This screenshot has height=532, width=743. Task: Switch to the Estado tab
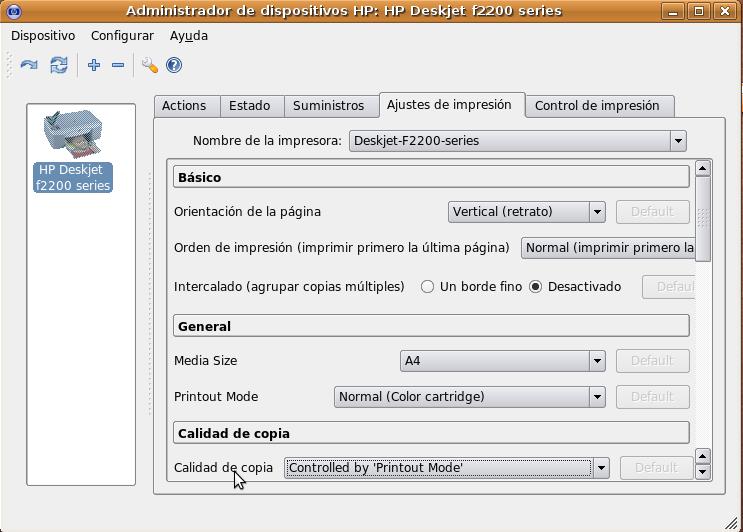[x=250, y=106]
